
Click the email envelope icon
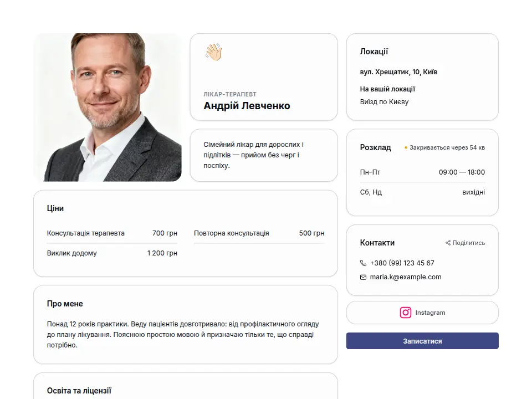[x=363, y=277]
